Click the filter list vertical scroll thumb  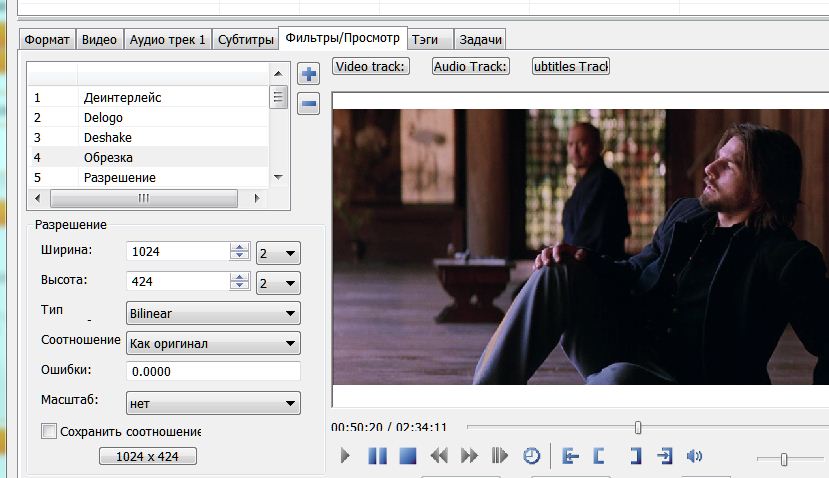point(278,97)
